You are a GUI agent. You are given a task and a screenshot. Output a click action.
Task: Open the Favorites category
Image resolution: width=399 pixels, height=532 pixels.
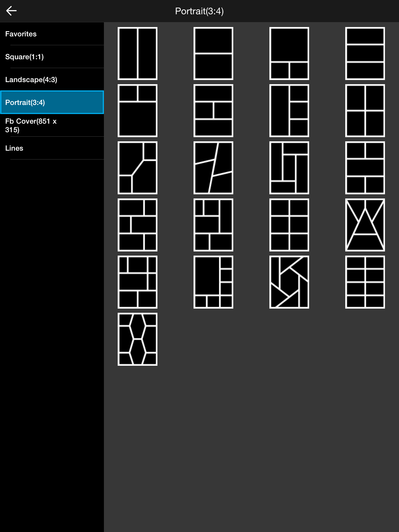click(52, 34)
